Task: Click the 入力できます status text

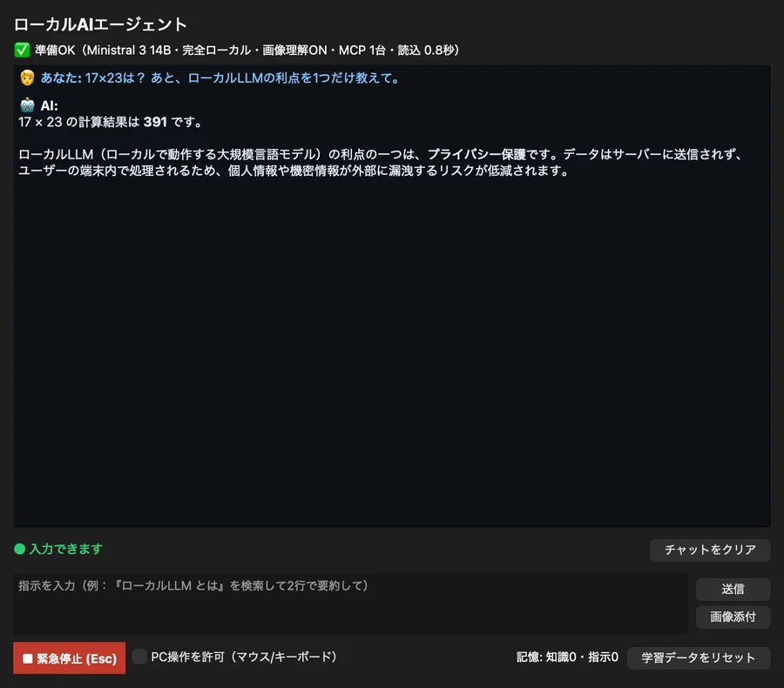Action: tap(66, 549)
